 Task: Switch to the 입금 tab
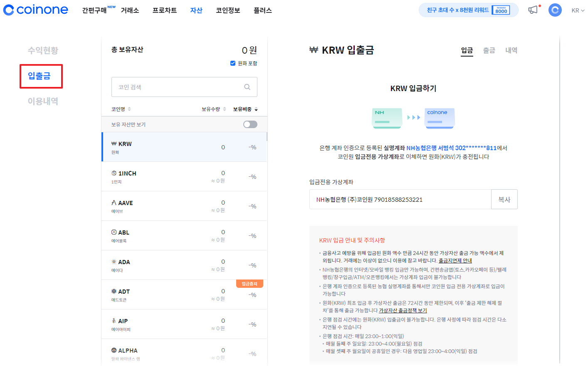[467, 50]
